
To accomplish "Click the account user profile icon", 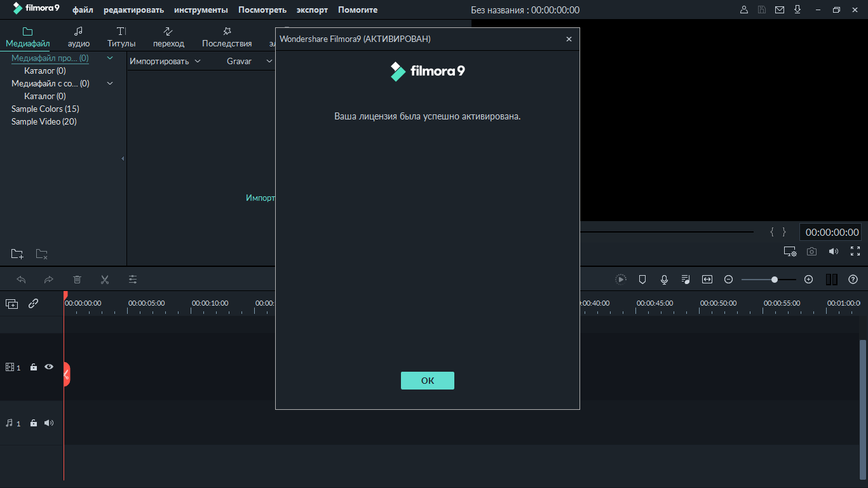I will pyautogui.click(x=744, y=10).
